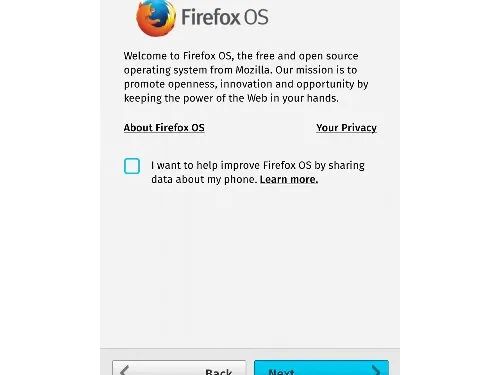Tap the Next label text
500x375 pixels.
point(281,371)
